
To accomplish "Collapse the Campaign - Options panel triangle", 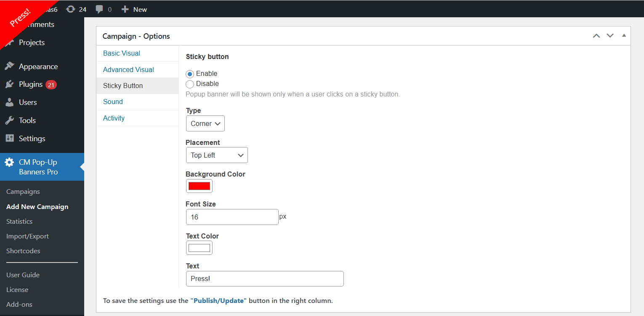I will tap(624, 36).
